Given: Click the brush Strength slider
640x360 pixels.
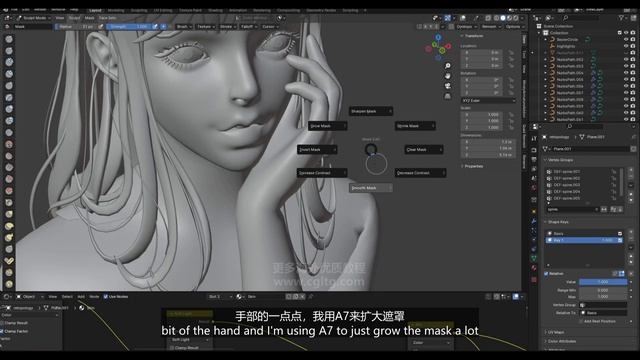Looking at the screenshot, I should tap(129, 27).
